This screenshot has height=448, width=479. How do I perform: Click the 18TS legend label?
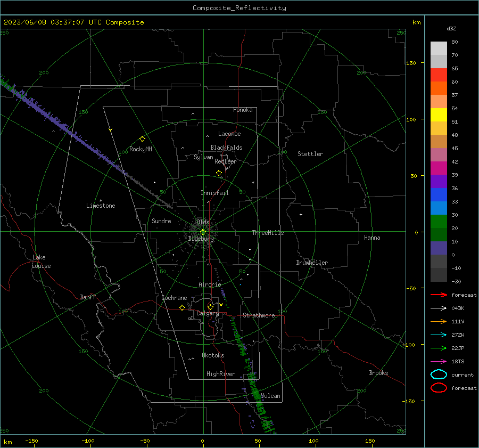pos(458,362)
